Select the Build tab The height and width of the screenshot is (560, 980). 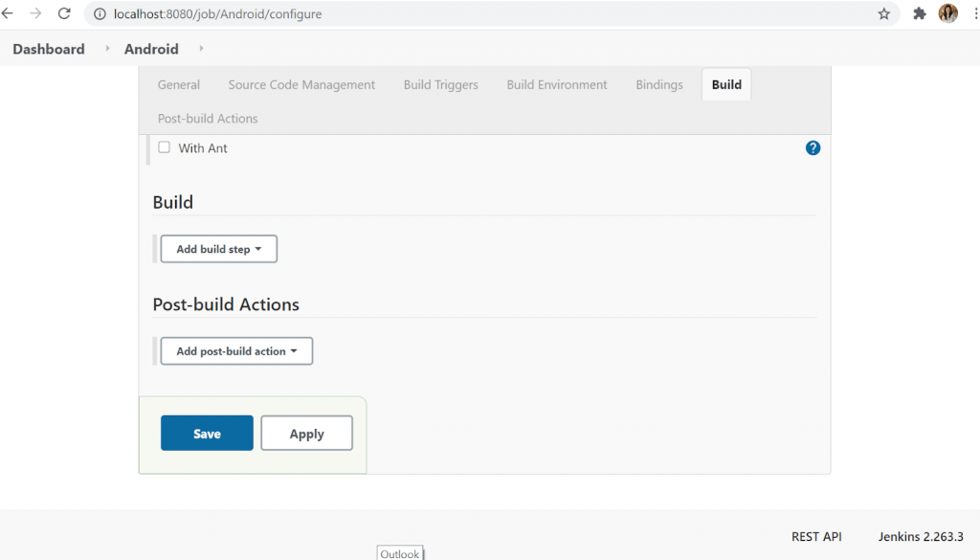pos(726,84)
